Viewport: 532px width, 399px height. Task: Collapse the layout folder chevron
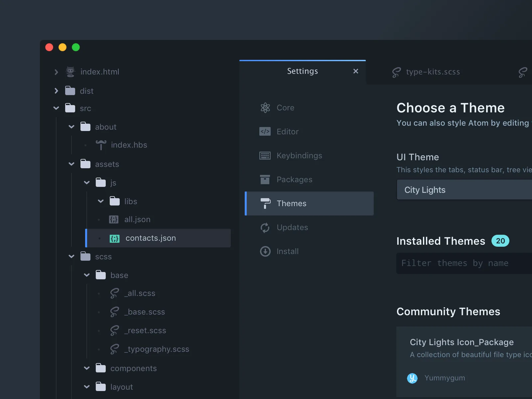(87, 387)
